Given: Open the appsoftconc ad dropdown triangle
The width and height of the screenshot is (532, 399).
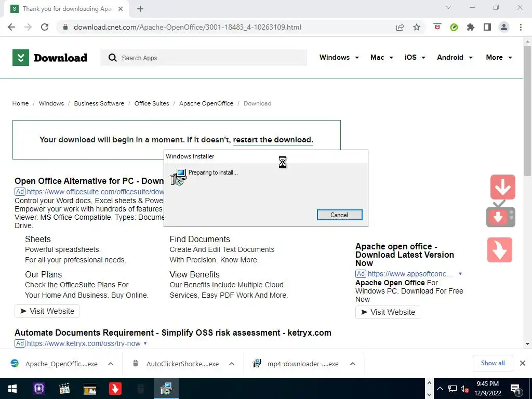Looking at the screenshot, I should click(x=460, y=274).
